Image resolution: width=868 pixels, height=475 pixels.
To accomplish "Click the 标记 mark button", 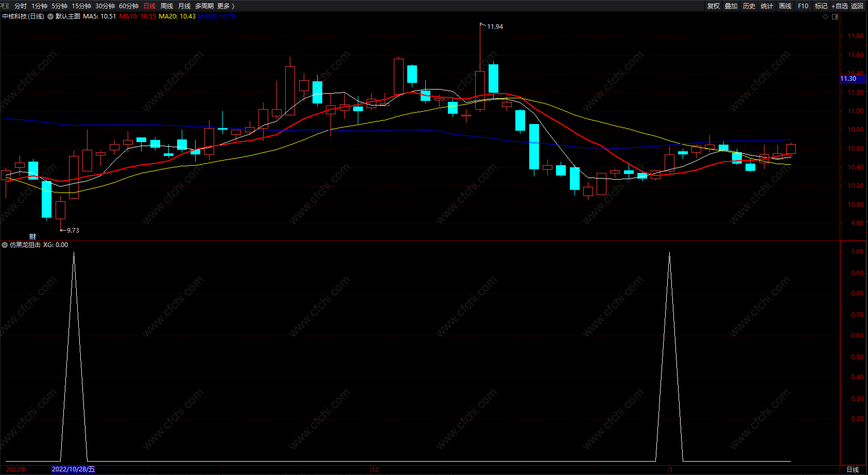I will (x=821, y=6).
